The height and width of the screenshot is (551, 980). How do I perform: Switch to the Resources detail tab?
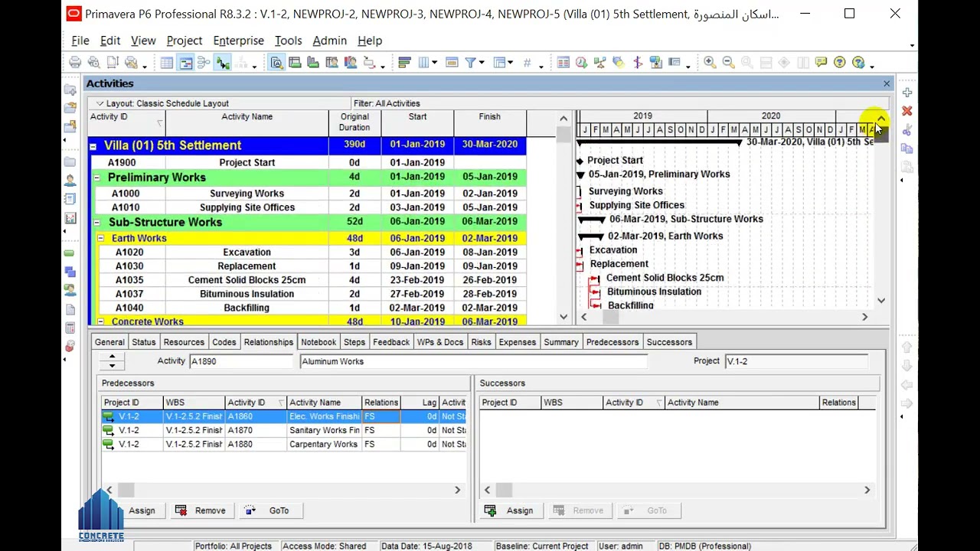(x=184, y=342)
